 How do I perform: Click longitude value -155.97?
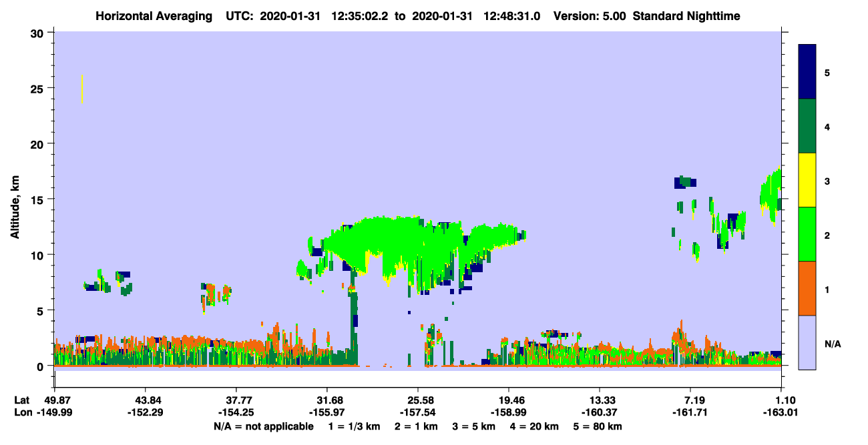pos(327,412)
